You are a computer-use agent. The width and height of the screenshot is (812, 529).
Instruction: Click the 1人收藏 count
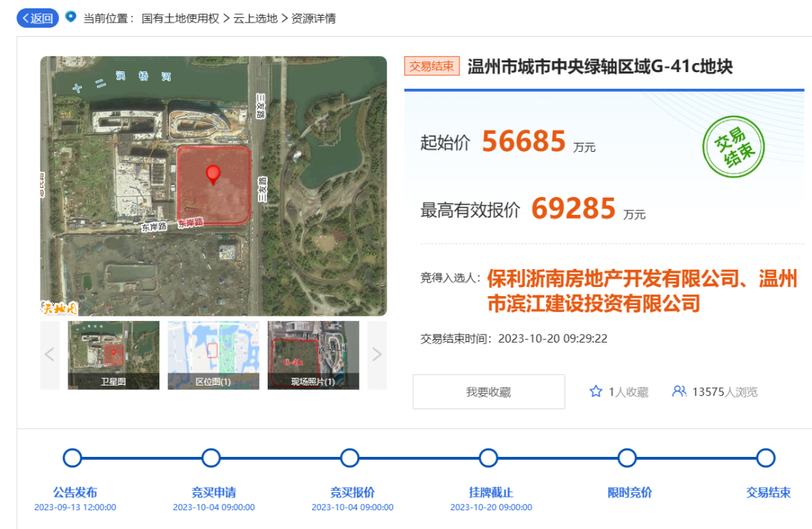click(628, 392)
